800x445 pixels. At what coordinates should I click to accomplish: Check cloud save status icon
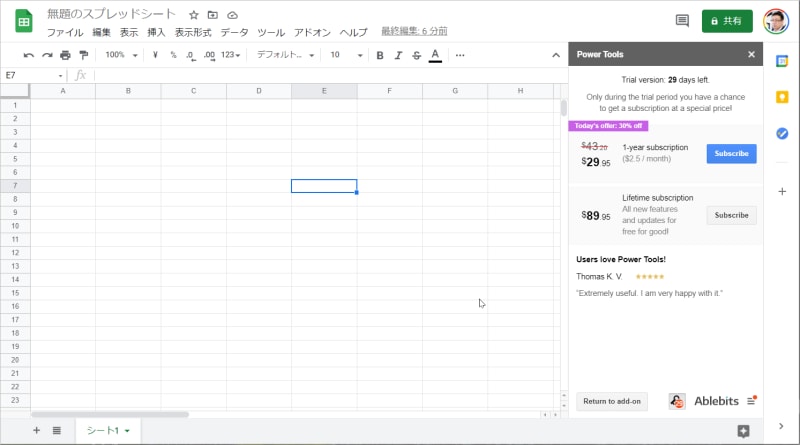pyautogui.click(x=232, y=15)
